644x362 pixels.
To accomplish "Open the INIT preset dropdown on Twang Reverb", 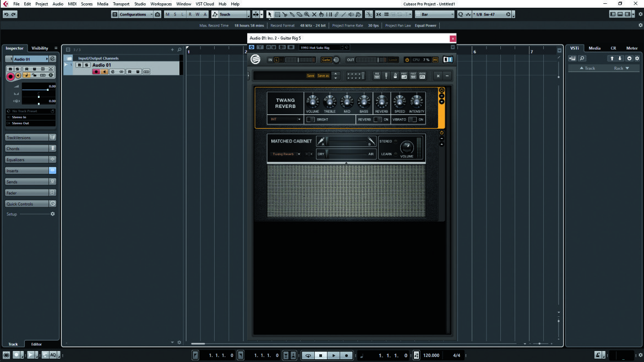I will click(285, 119).
